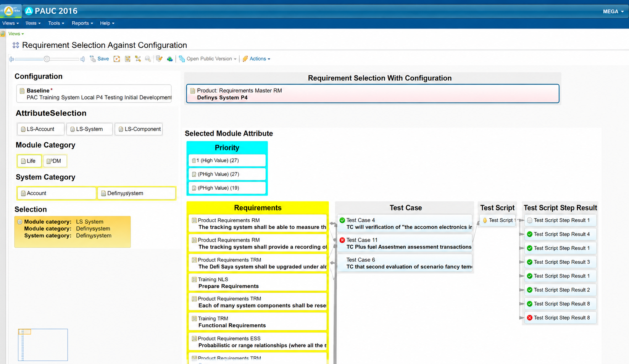This screenshot has width=629, height=364.
Task: Select Product Requirements ESS probabilistic item
Action: click(x=258, y=342)
